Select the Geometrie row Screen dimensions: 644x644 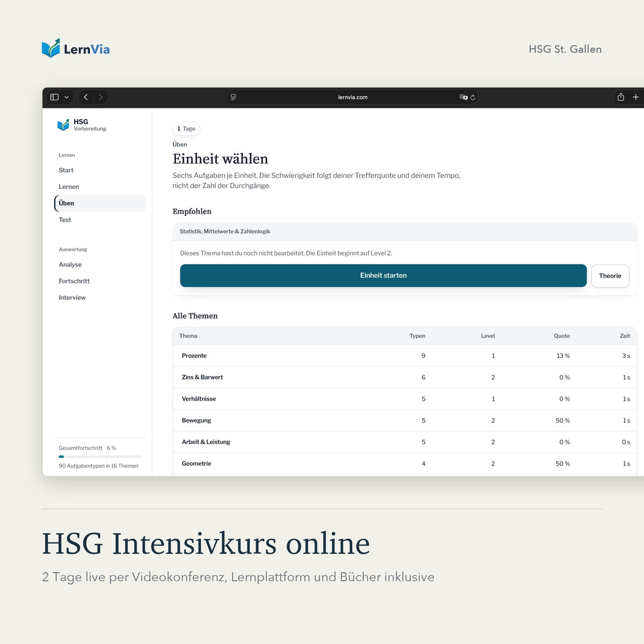(405, 464)
